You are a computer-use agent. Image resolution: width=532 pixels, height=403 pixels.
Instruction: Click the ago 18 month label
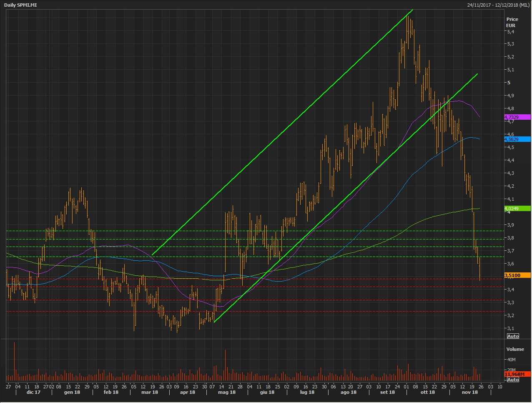[x=348, y=392]
